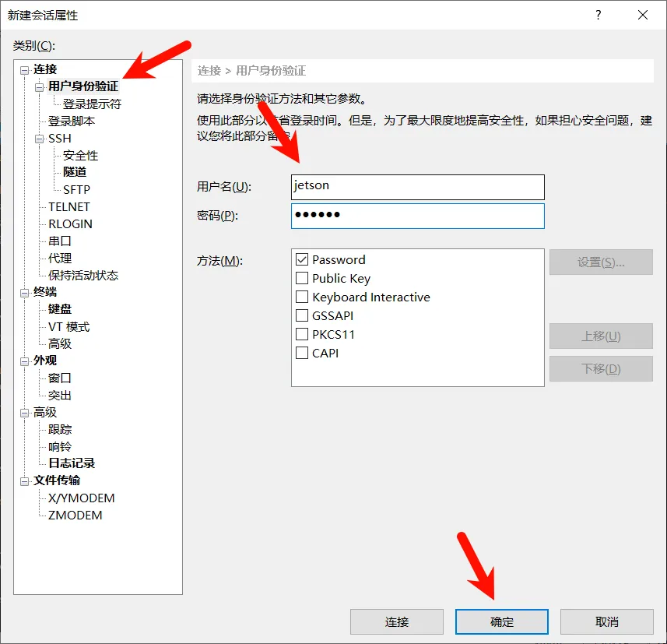Select the 外观 tree label
The height and width of the screenshot is (644, 667).
(45, 361)
